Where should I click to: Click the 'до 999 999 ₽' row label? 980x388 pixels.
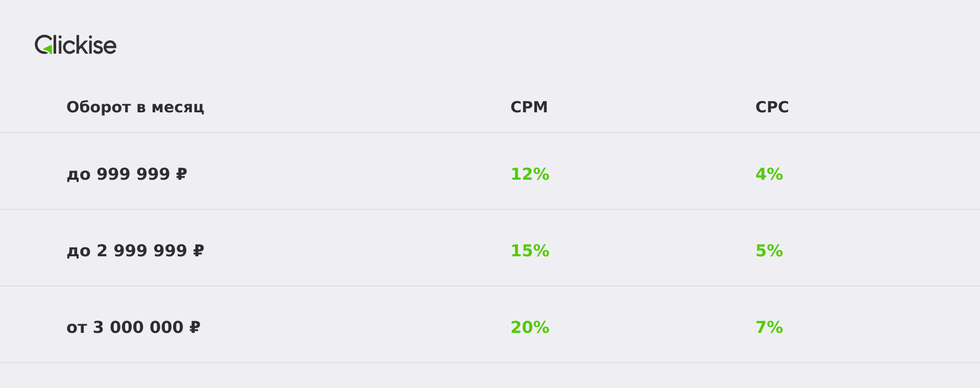tap(127, 174)
